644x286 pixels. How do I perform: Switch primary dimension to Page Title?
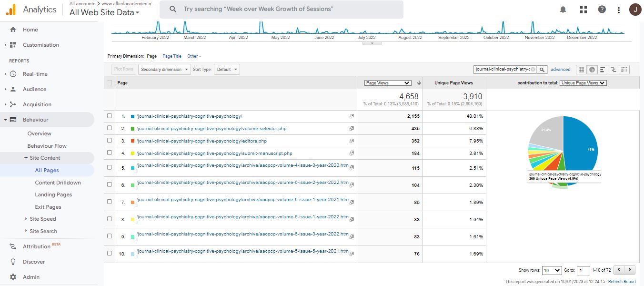click(x=172, y=56)
